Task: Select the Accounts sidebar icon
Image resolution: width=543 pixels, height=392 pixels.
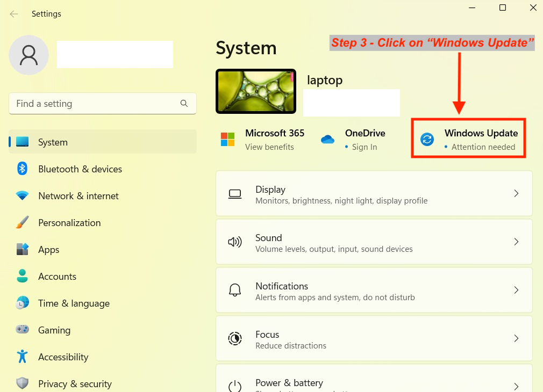Action: click(22, 276)
